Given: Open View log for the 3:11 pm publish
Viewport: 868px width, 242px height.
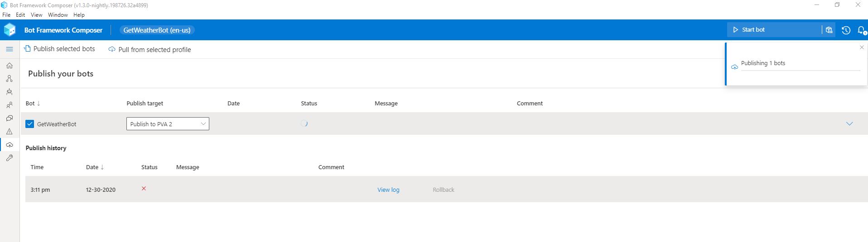Looking at the screenshot, I should (388, 190).
